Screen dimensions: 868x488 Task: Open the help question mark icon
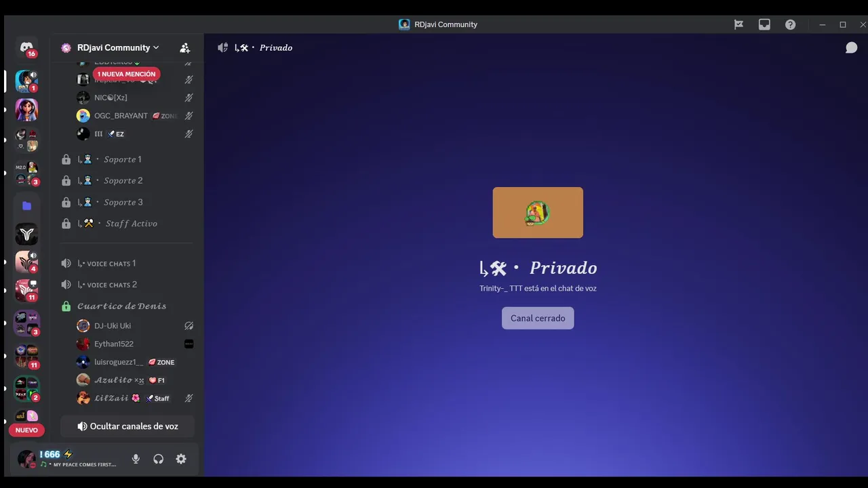[x=790, y=24]
